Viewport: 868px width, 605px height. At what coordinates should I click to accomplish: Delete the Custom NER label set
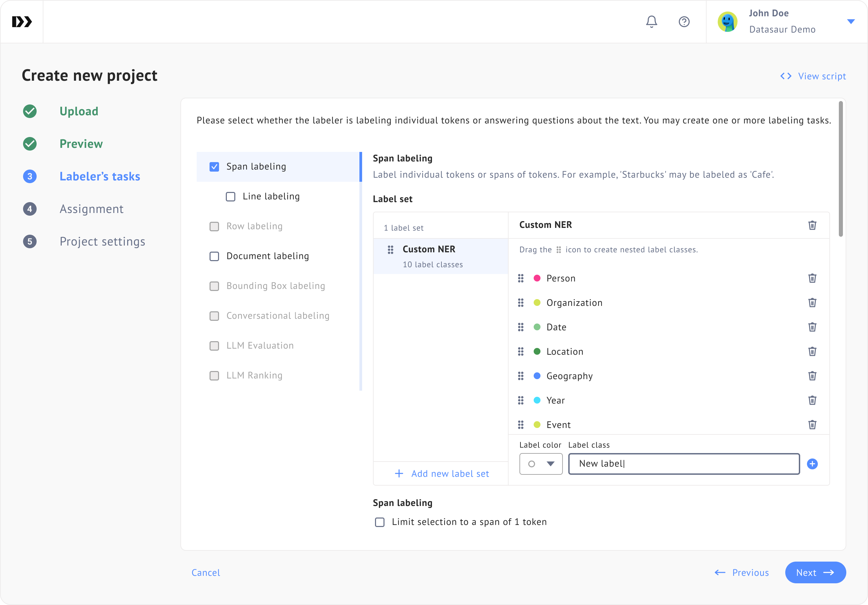click(812, 226)
